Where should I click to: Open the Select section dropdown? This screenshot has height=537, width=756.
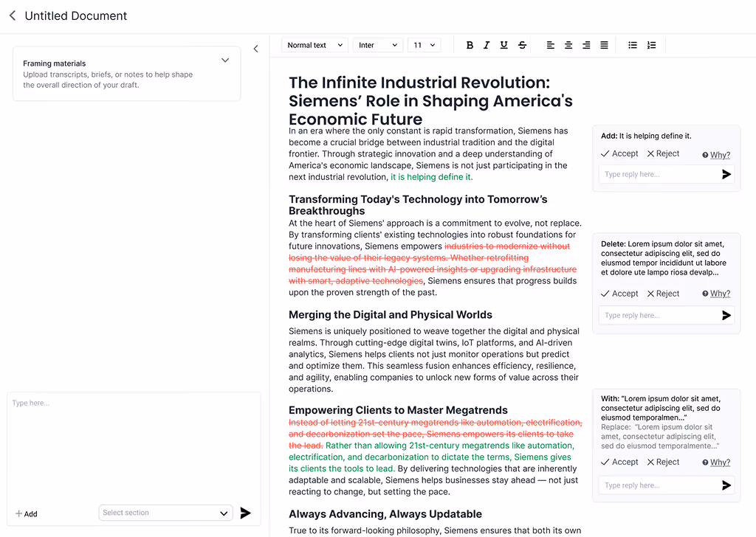[166, 513]
